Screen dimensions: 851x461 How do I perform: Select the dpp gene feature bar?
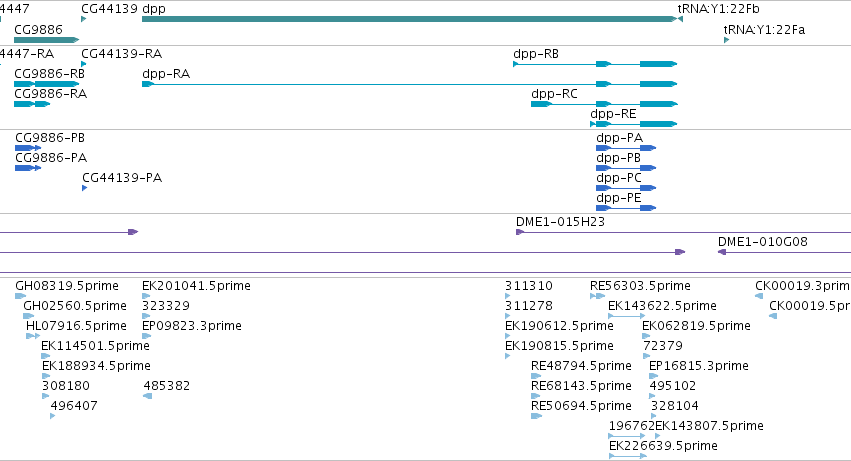(x=409, y=19)
